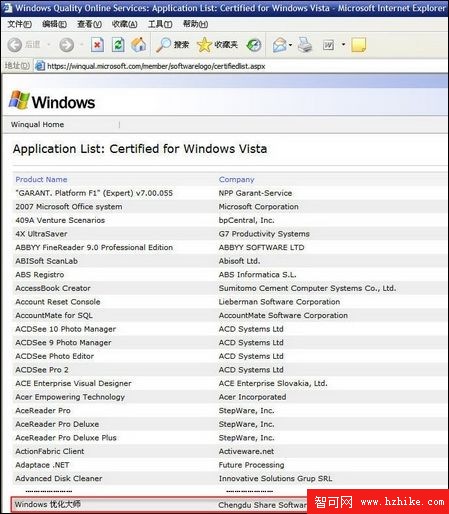Click the Mail envelope icon
The width and height of the screenshot is (449, 514).
280,45
